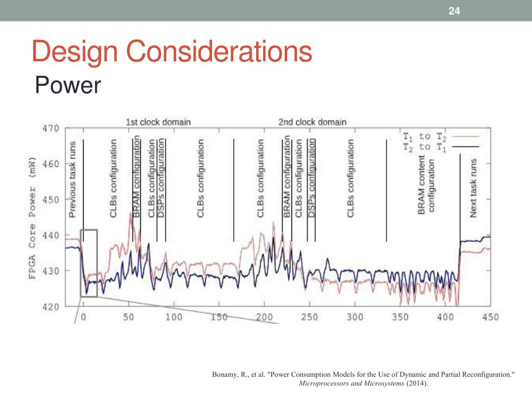Click the 2nd clock domain label

(312, 122)
